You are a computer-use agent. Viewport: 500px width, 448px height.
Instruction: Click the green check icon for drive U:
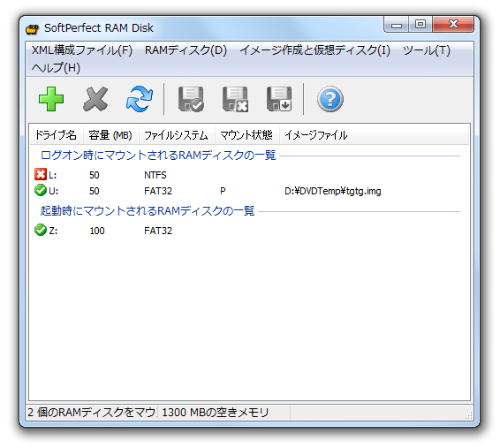point(40,190)
